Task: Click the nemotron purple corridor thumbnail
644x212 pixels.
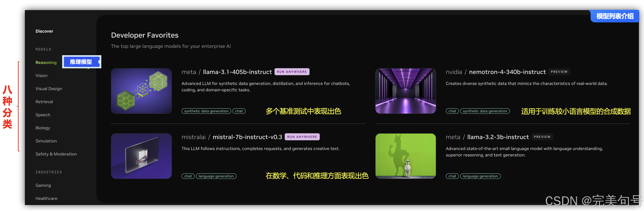Action: (405, 91)
